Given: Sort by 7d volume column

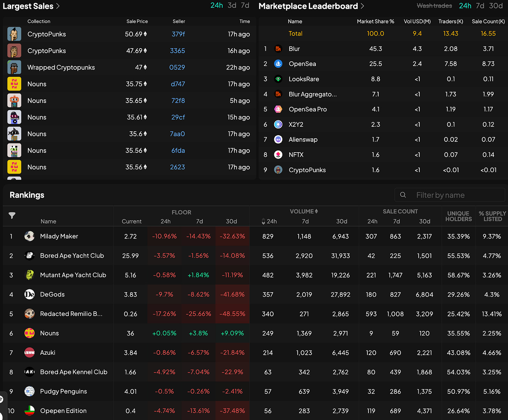Looking at the screenshot, I should point(305,221).
